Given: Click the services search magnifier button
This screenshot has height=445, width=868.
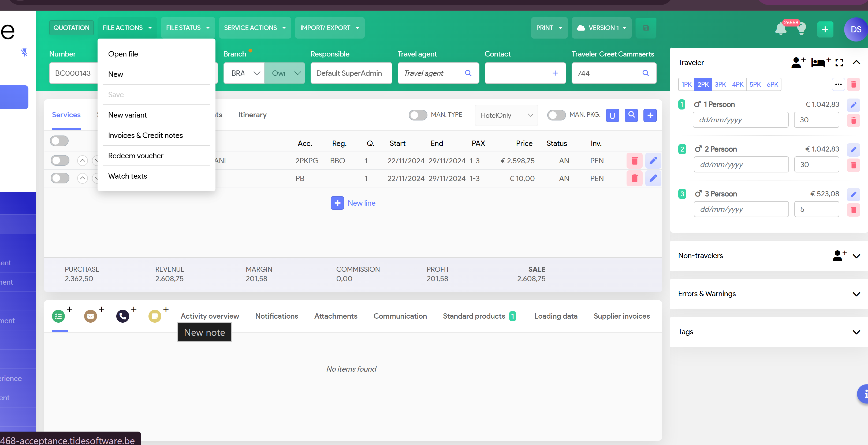Looking at the screenshot, I should 631,115.
